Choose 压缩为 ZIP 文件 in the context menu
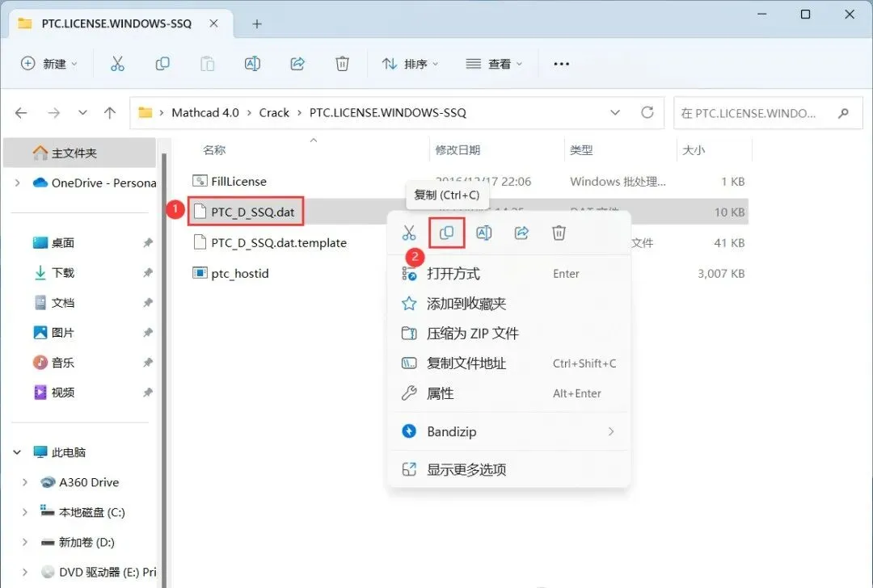 pyautogui.click(x=509, y=334)
